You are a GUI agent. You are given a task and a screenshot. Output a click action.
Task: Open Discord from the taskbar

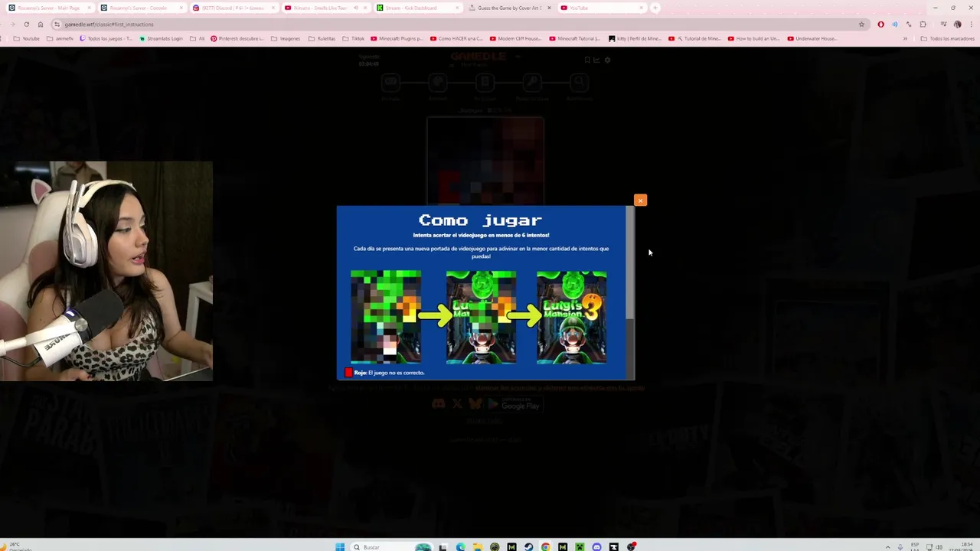click(x=596, y=546)
